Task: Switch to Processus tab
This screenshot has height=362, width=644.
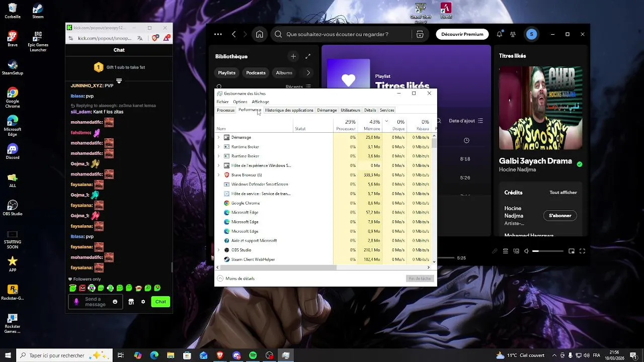Action: pyautogui.click(x=225, y=110)
